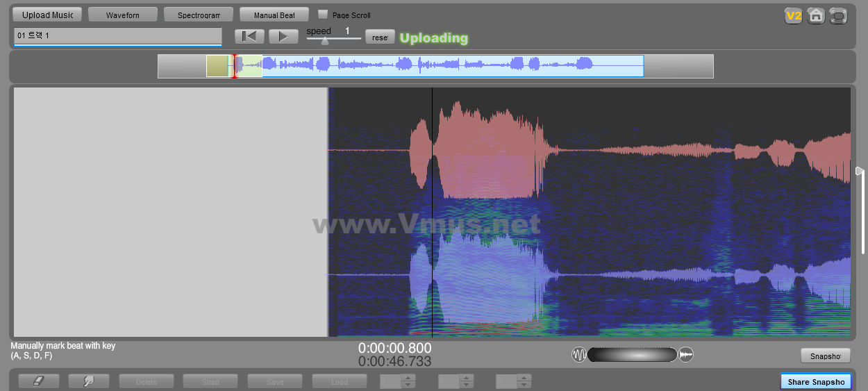Click the black playhead line in spectrogram

coord(432,212)
